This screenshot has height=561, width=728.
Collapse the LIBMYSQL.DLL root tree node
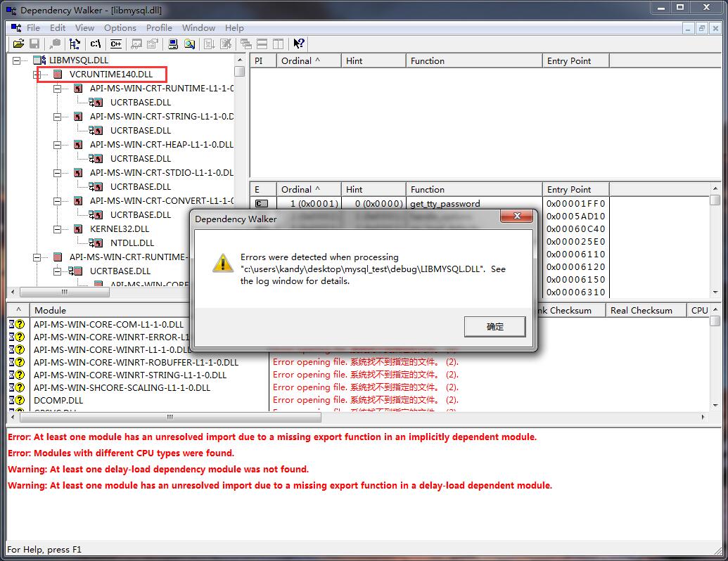[x=17, y=60]
